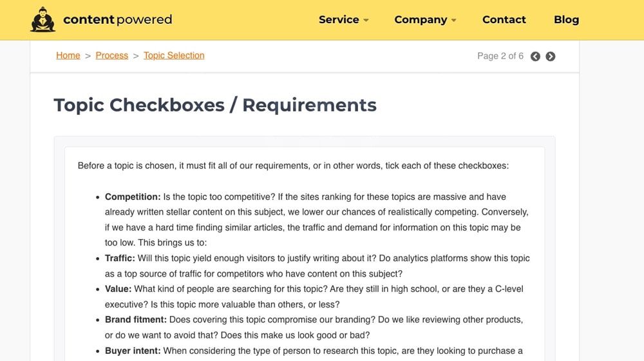Image resolution: width=644 pixels, height=361 pixels.
Task: Go to the previous page arrow
Action: [x=535, y=57]
